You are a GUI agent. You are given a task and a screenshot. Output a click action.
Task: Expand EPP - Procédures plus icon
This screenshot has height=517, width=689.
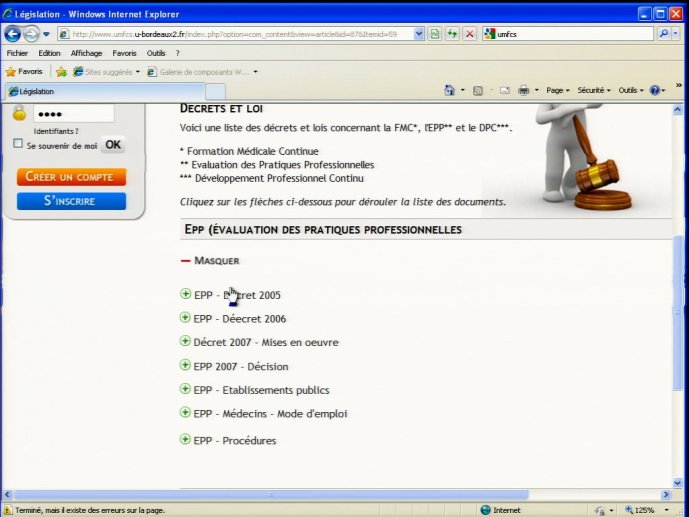pyautogui.click(x=185, y=439)
